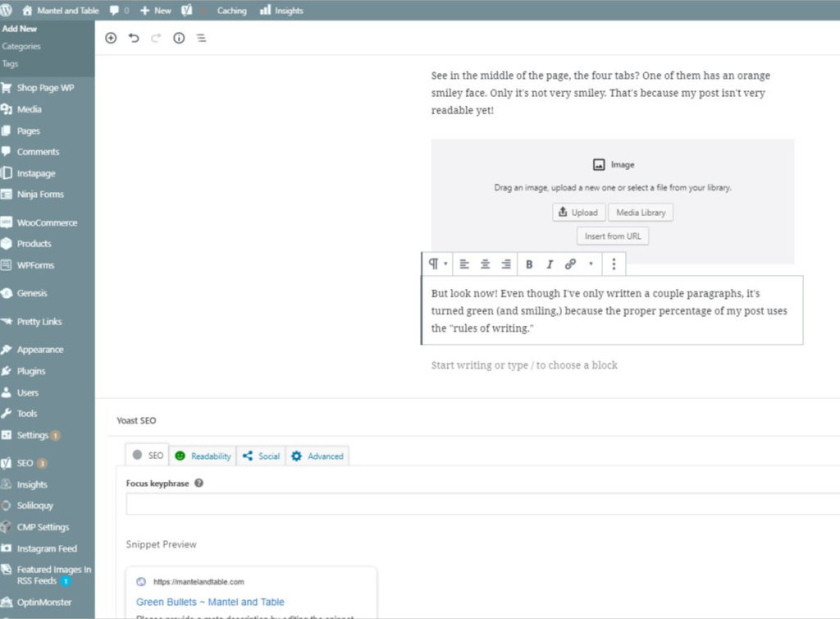Click the Yoast SEO panel heading
This screenshot has height=619, width=840.
click(137, 420)
